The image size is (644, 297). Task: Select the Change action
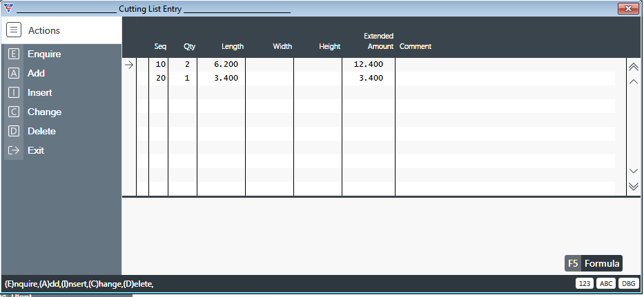click(44, 112)
